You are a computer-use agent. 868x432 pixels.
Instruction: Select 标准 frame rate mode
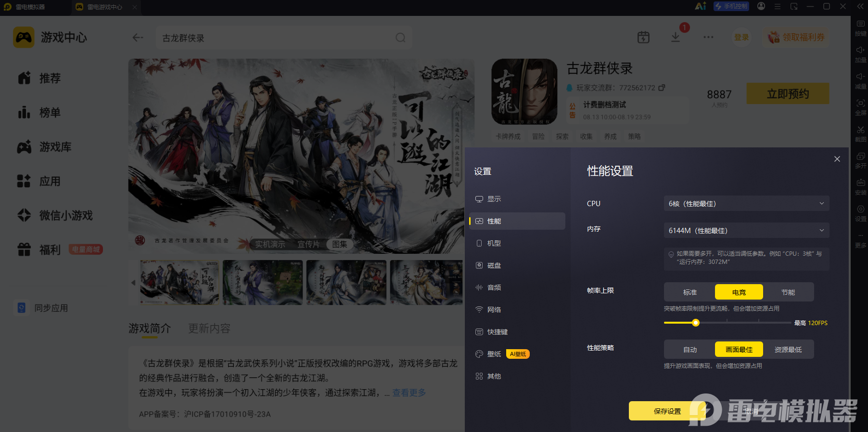(690, 292)
